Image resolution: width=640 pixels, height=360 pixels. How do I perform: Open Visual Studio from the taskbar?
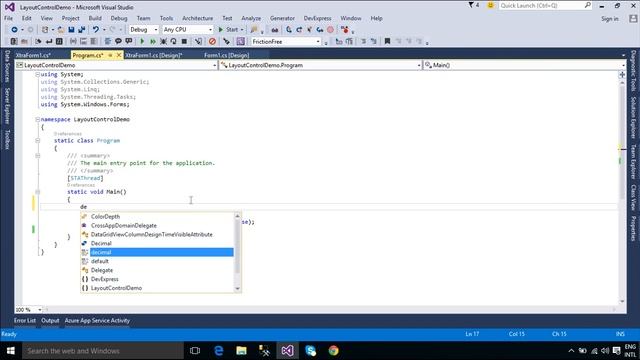pos(287,351)
